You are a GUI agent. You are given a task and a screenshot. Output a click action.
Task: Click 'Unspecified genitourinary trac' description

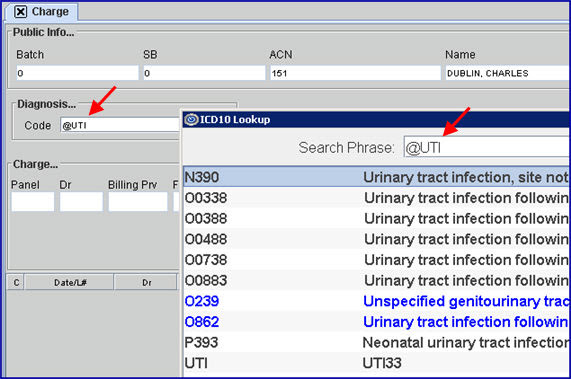pyautogui.click(x=466, y=301)
